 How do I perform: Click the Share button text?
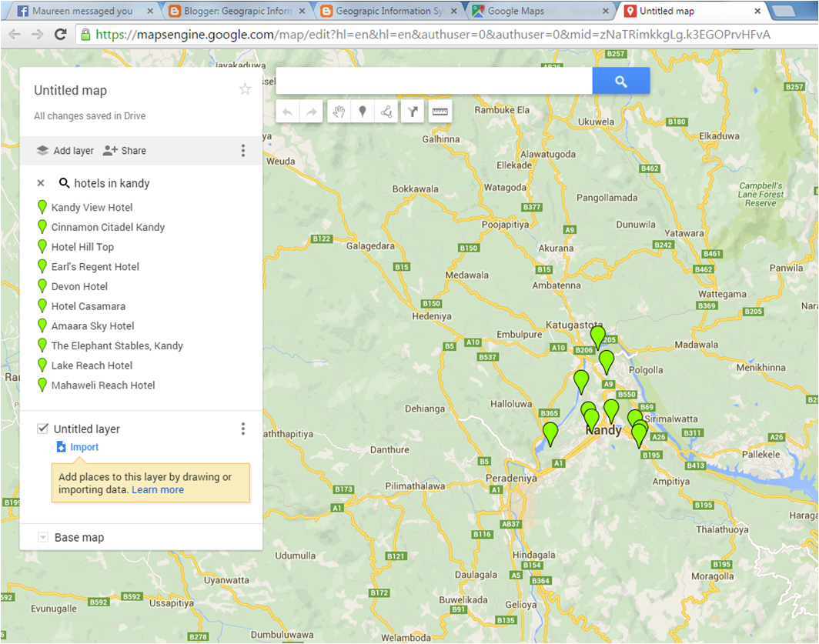point(134,151)
